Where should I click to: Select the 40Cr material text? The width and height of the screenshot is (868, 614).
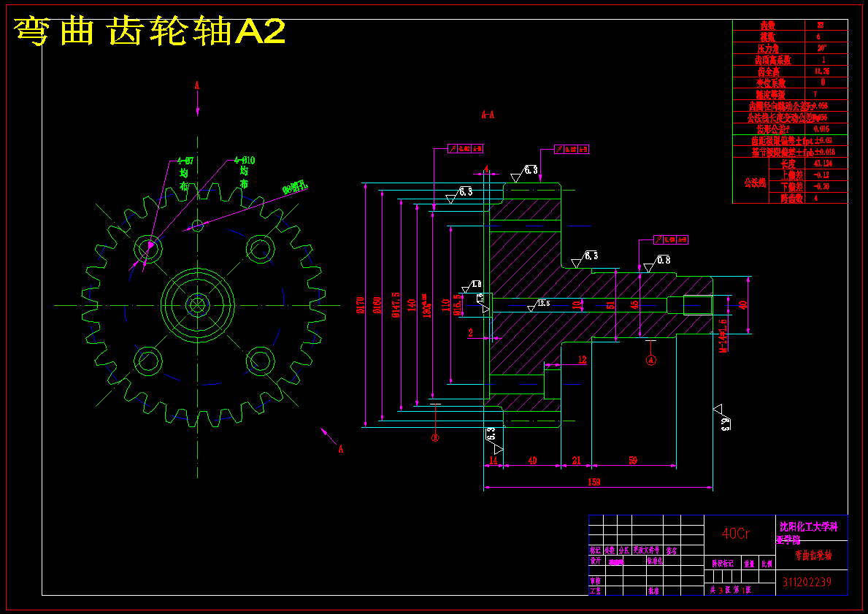click(x=736, y=534)
